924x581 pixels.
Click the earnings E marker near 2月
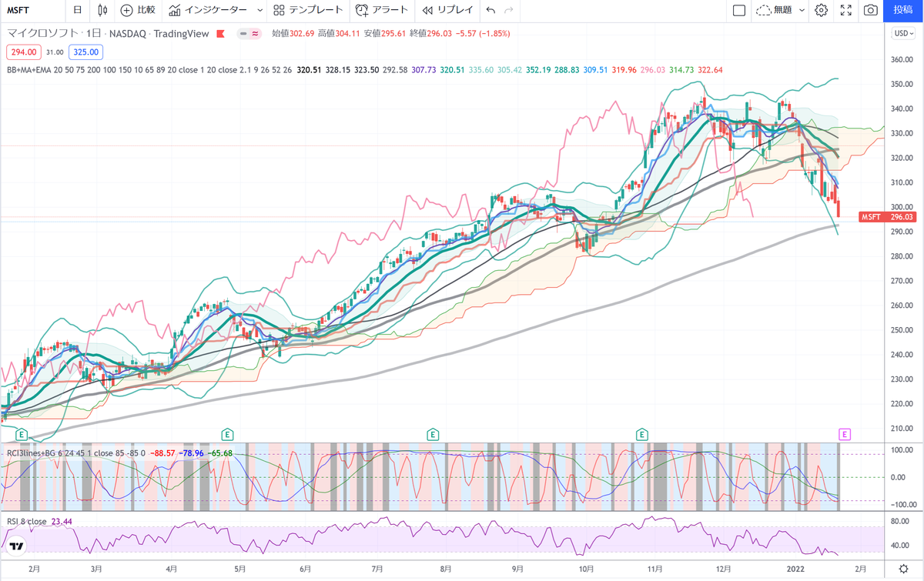point(22,435)
